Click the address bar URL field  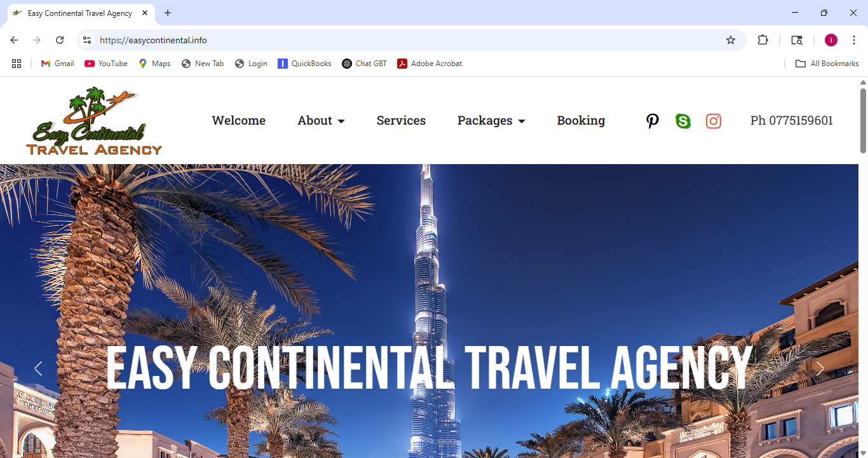(407, 40)
